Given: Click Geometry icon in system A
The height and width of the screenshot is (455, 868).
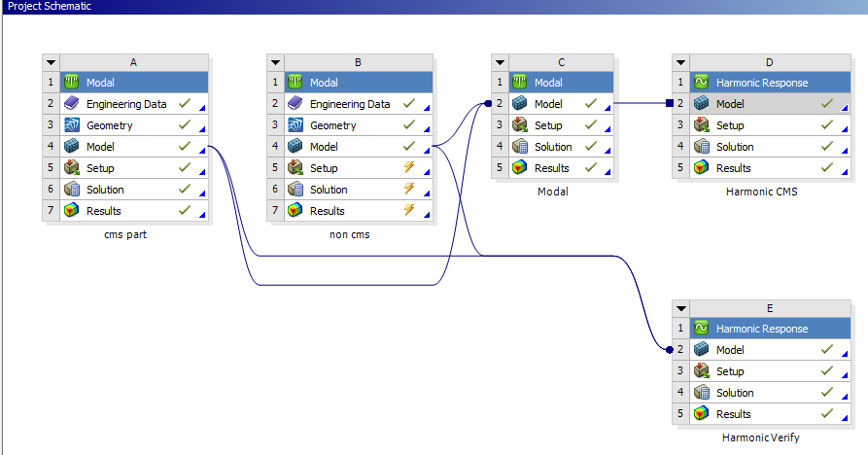Looking at the screenshot, I should point(71,124).
